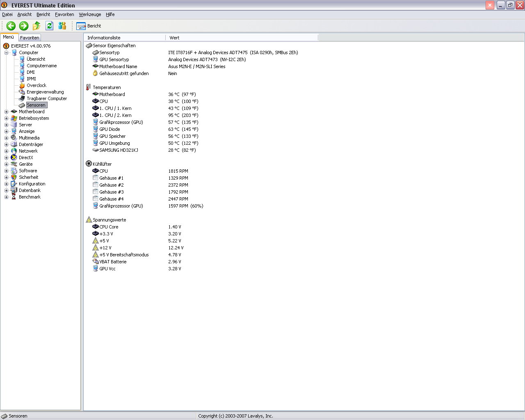Click the GPU Vcc icon
525x420 pixels.
(x=96, y=269)
